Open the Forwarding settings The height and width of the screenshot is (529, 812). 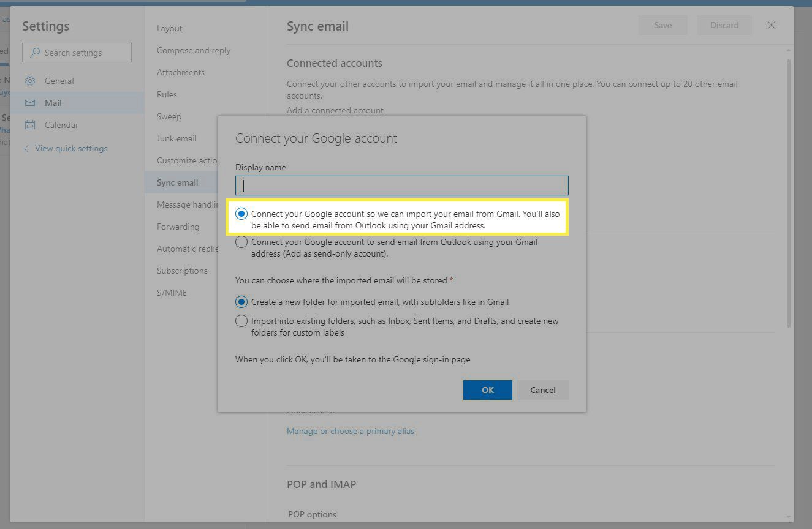click(x=178, y=227)
